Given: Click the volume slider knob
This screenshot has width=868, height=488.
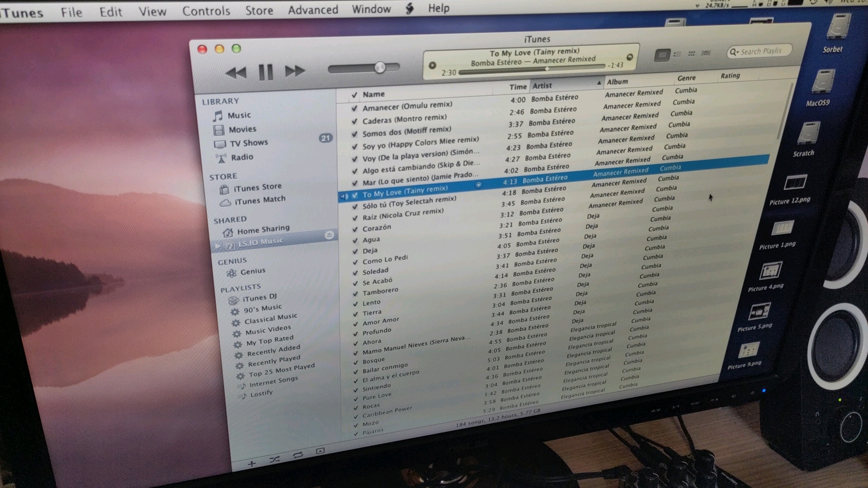Looking at the screenshot, I should (x=380, y=68).
